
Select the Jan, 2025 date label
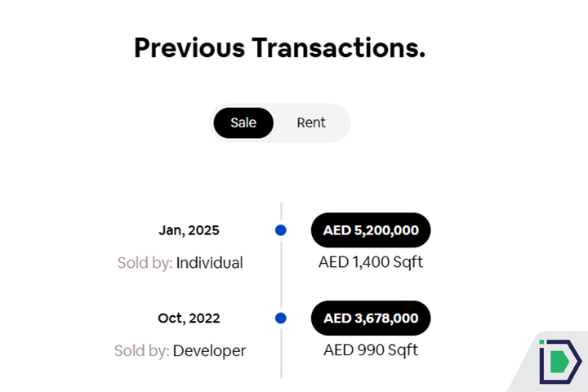[x=189, y=230]
